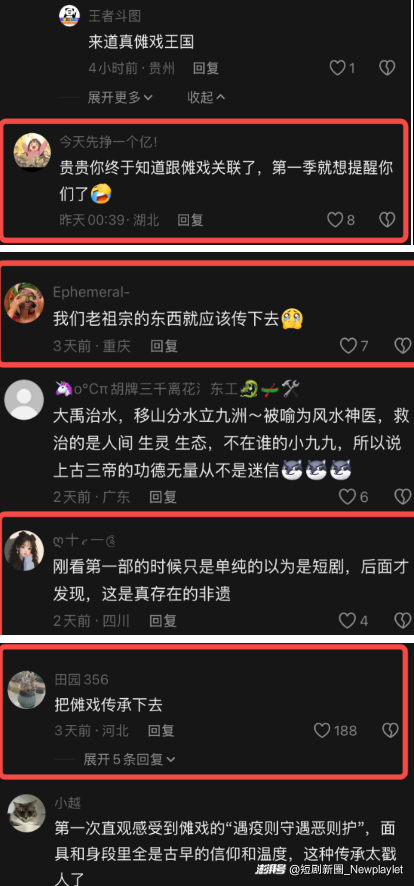
Task: Like 田园356 comment with 188 likes
Action: 322,731
